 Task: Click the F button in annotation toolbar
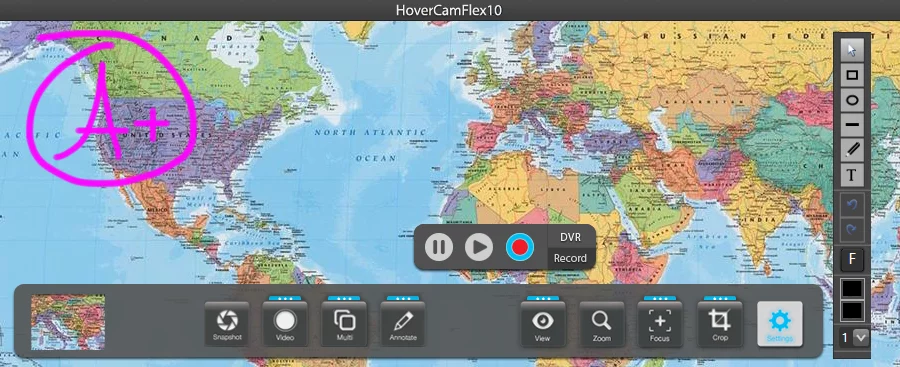point(852,260)
